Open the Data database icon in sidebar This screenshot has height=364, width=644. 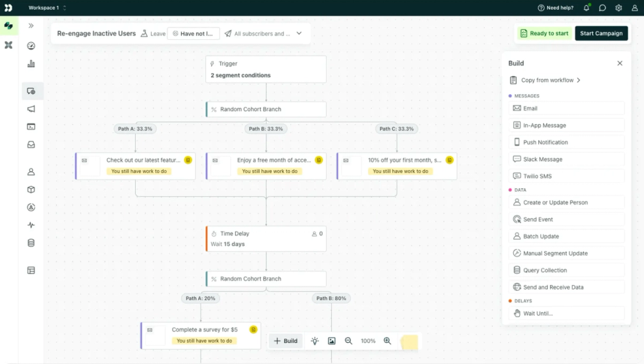click(31, 243)
